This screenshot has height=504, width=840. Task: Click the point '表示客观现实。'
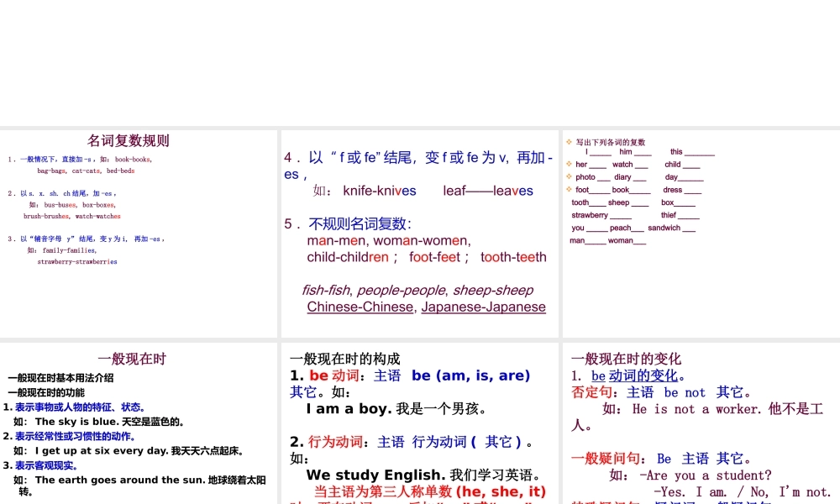pos(46,465)
